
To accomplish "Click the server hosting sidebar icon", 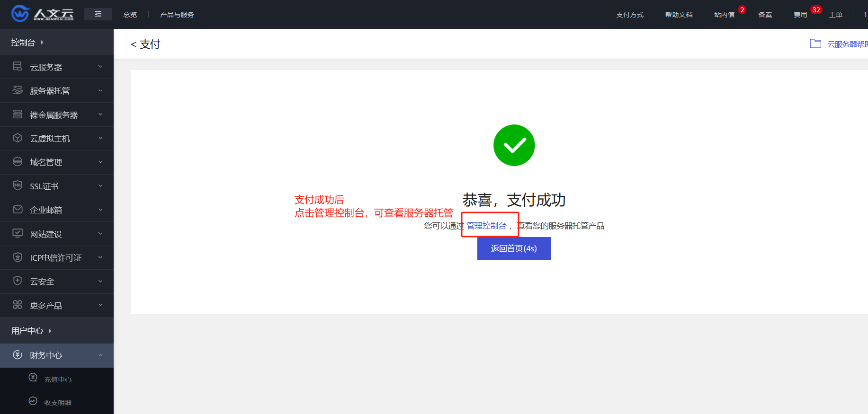I will [x=18, y=90].
